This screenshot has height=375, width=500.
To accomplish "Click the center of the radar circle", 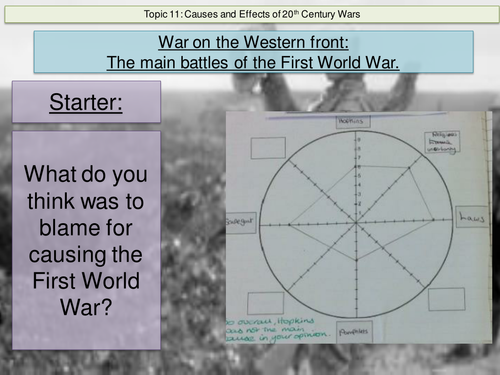I will click(356, 223).
